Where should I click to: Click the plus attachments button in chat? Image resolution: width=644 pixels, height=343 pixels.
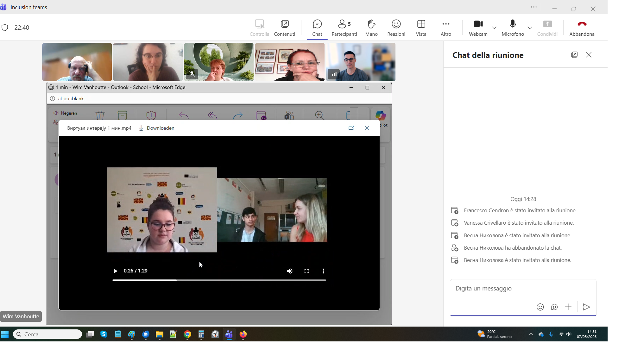[568, 307]
